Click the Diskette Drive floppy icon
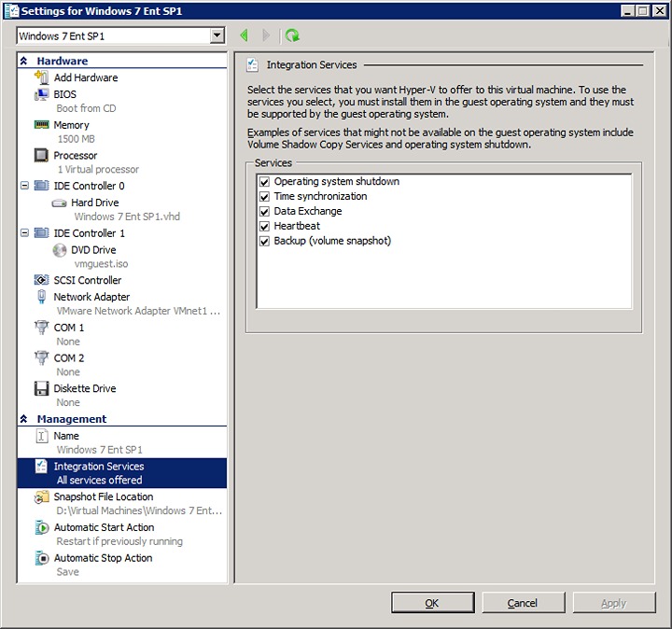Viewport: 672px width, 629px height. [41, 388]
